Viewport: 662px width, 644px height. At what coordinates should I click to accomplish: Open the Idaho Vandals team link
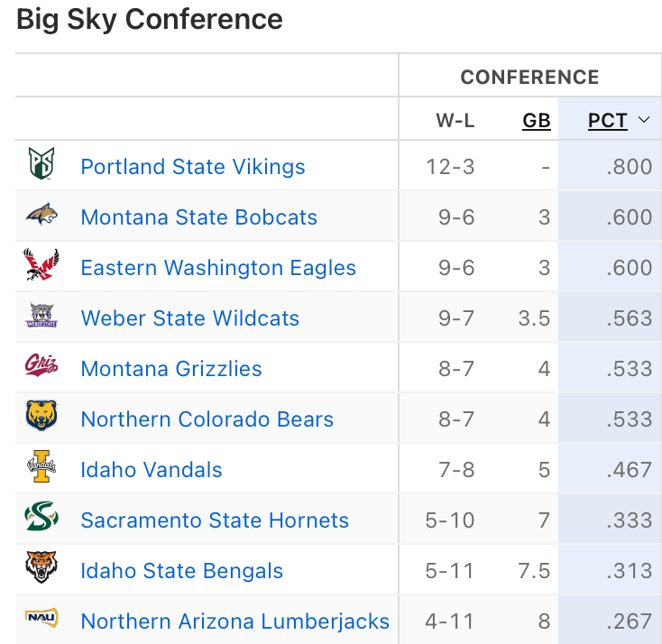coord(152,470)
